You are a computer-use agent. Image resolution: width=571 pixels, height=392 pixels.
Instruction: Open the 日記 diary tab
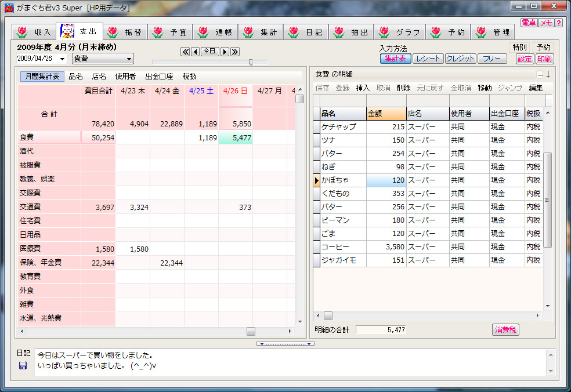click(306, 32)
